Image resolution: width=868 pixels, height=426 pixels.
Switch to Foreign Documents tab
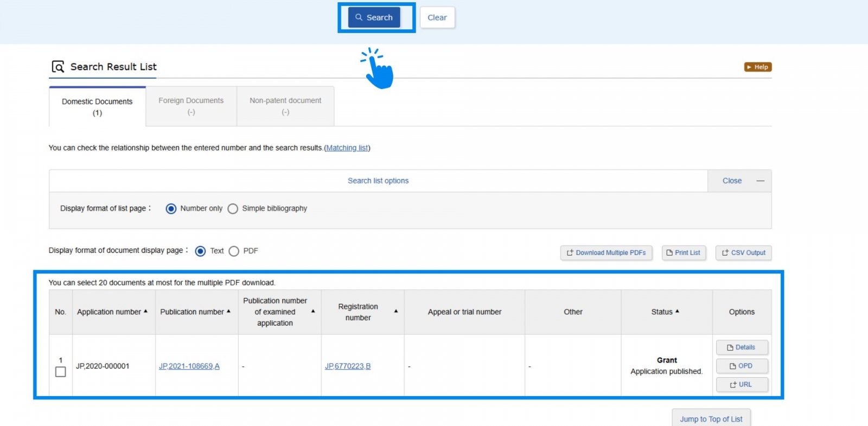[191, 106]
